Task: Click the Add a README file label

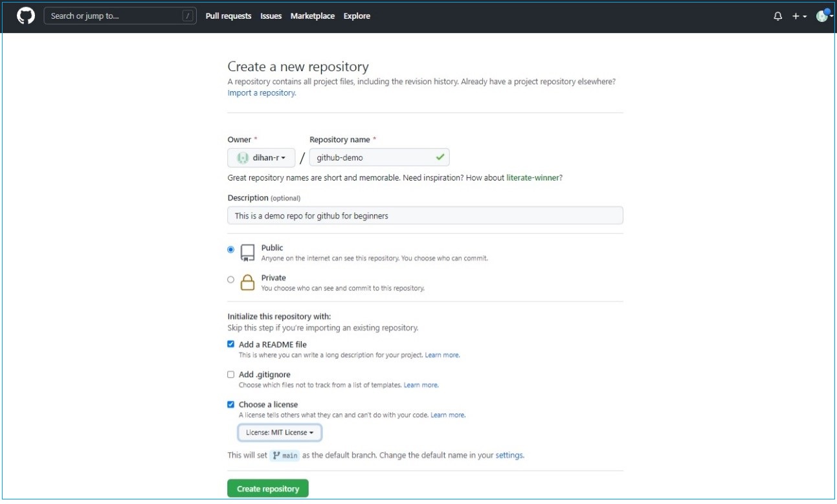Action: 273,345
